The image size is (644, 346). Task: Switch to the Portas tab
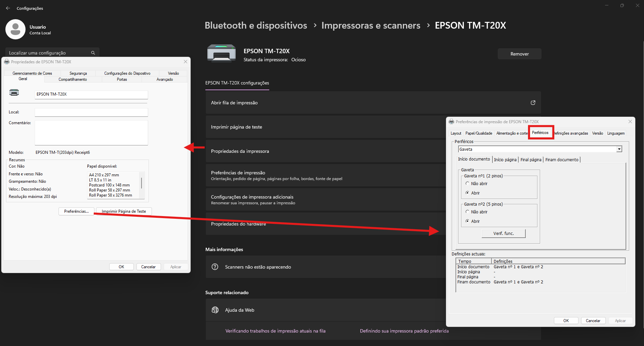122,79
